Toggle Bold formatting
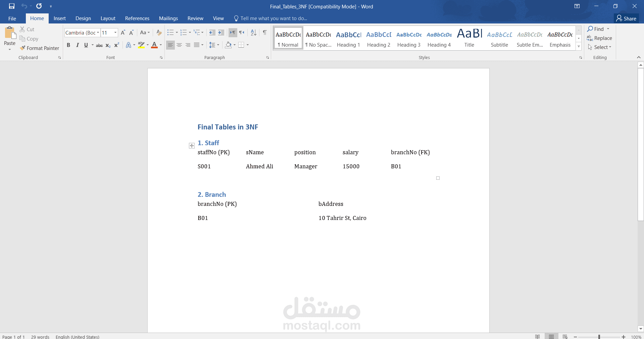 pos(68,45)
